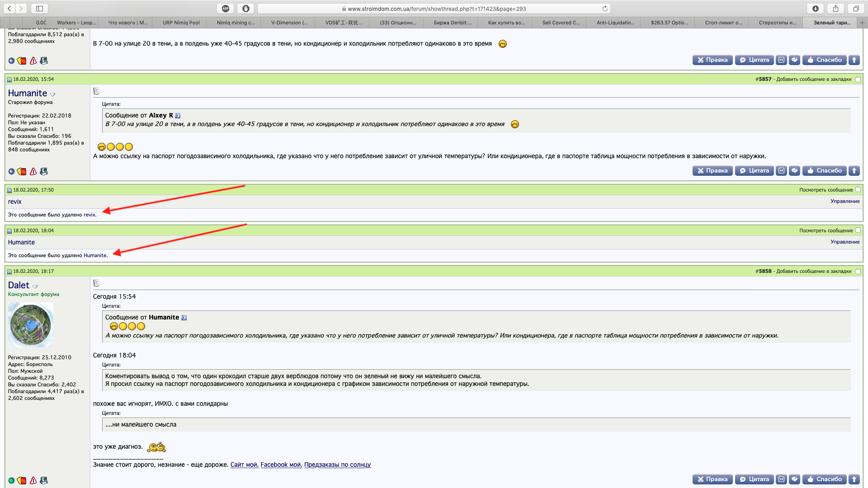Open the Предзаказы по солнцу link
Image resolution: width=868 pixels, height=488 pixels.
click(x=337, y=465)
